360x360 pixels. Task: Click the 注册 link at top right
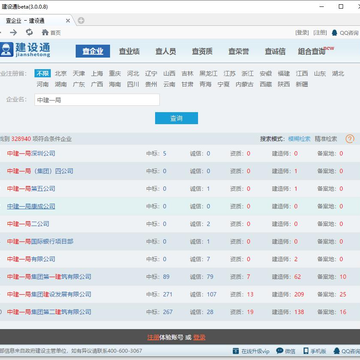(x=320, y=33)
